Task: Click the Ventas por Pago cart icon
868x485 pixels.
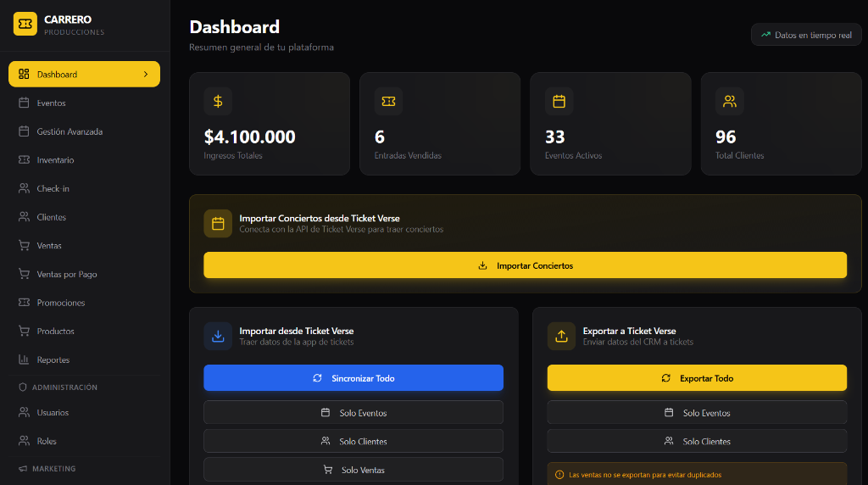Action: click(x=24, y=274)
